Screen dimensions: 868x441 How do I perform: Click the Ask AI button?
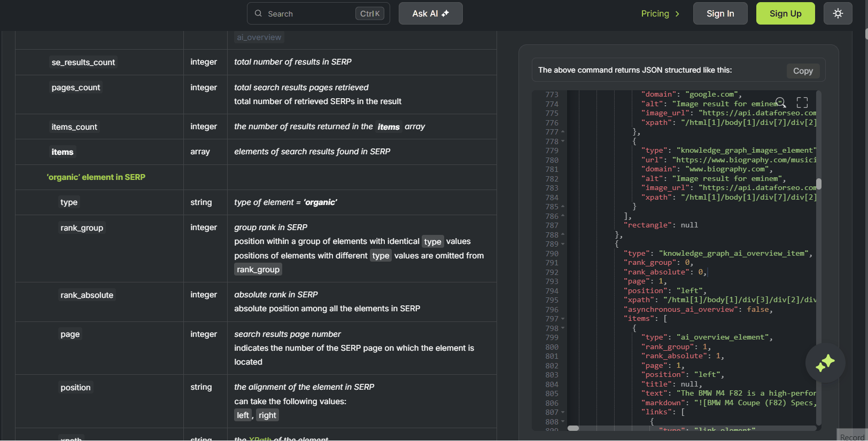(x=430, y=13)
